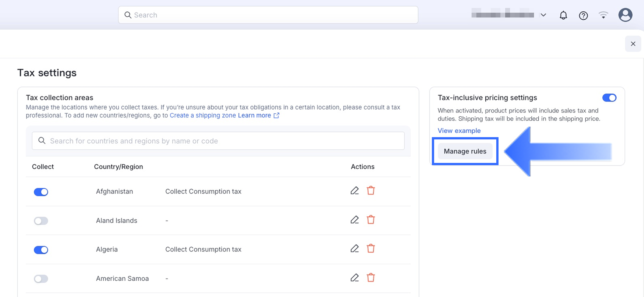Expand the account name dropdown chevron
The width and height of the screenshot is (644, 297).
[x=543, y=15]
